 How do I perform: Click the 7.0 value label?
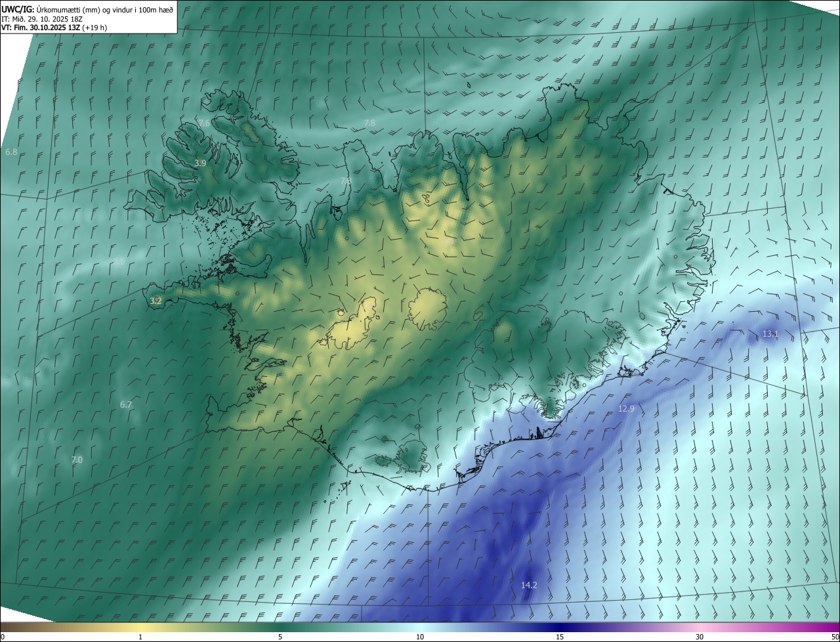[77, 460]
